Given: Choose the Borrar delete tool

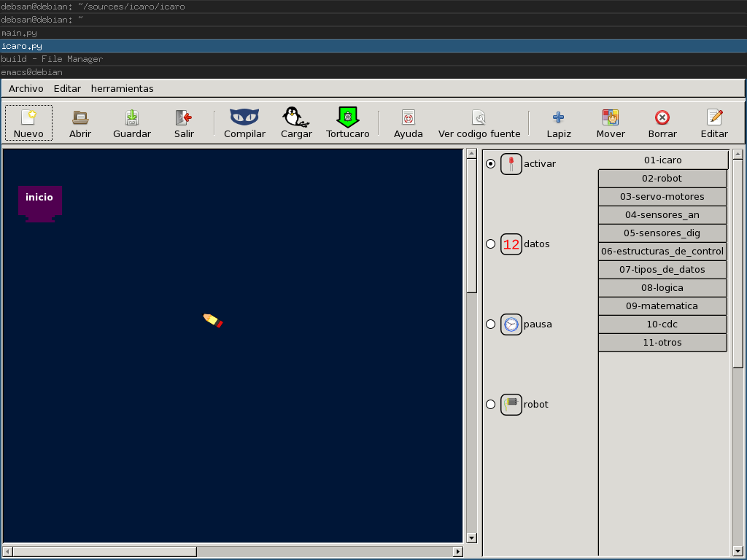Looking at the screenshot, I should click(x=662, y=123).
